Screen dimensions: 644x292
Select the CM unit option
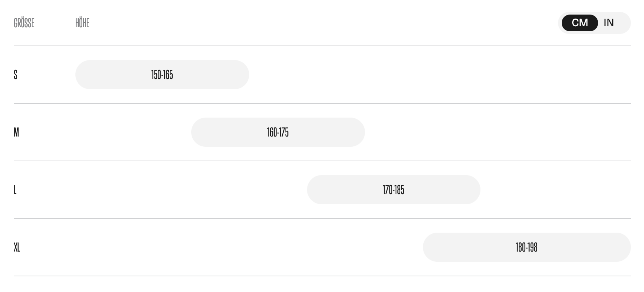click(x=580, y=23)
